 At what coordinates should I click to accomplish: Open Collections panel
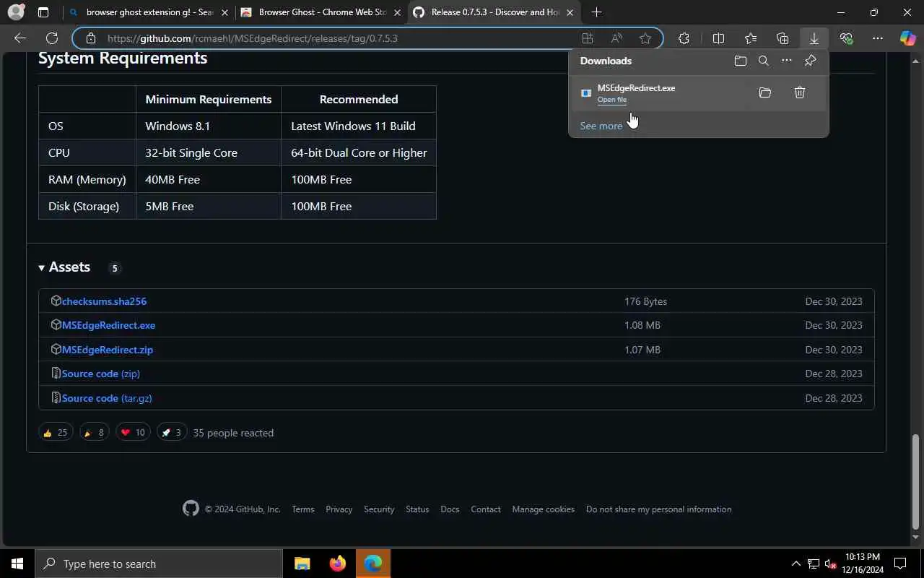pyautogui.click(x=783, y=38)
